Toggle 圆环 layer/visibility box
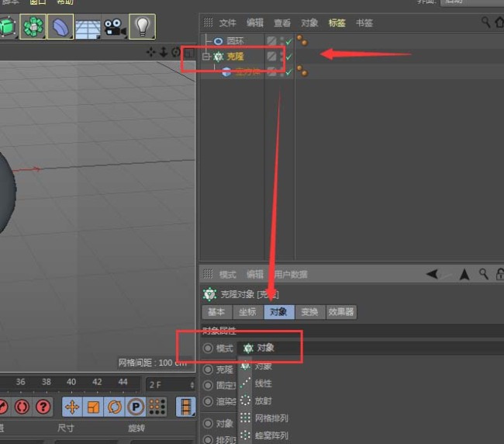 pos(271,41)
